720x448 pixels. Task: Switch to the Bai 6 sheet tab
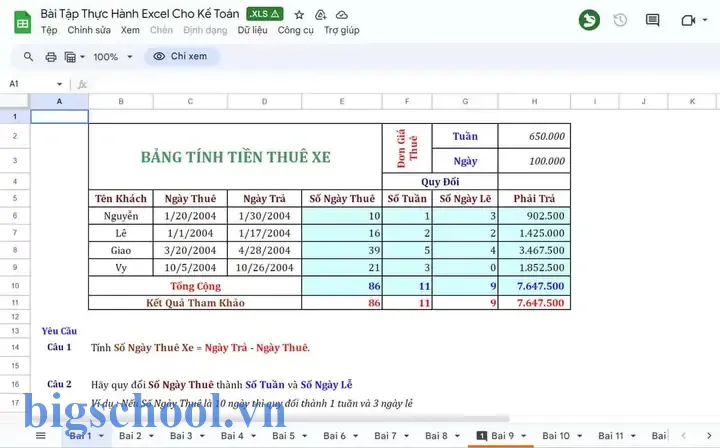pyautogui.click(x=334, y=436)
